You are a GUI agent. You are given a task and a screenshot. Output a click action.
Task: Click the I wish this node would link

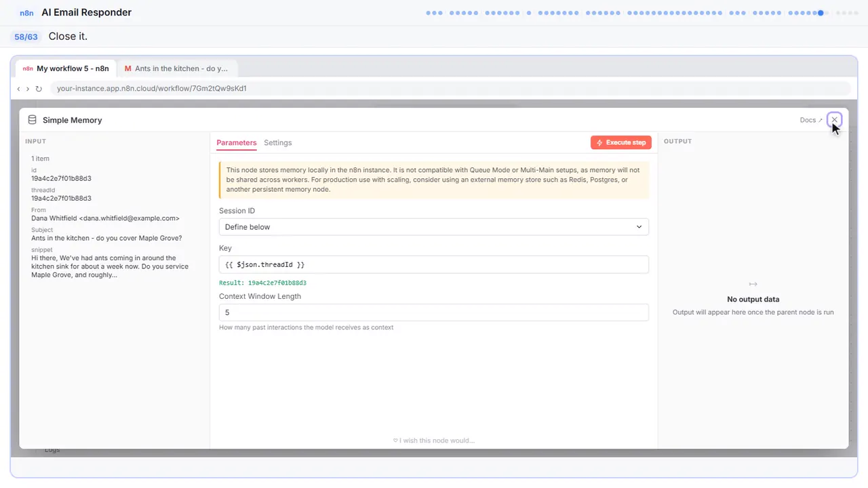[x=434, y=441]
